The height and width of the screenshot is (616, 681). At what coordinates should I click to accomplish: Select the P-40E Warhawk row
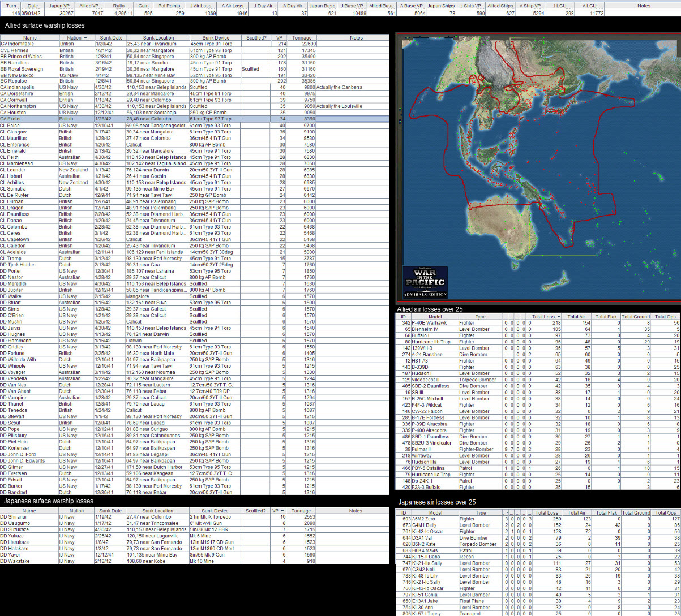538,323
